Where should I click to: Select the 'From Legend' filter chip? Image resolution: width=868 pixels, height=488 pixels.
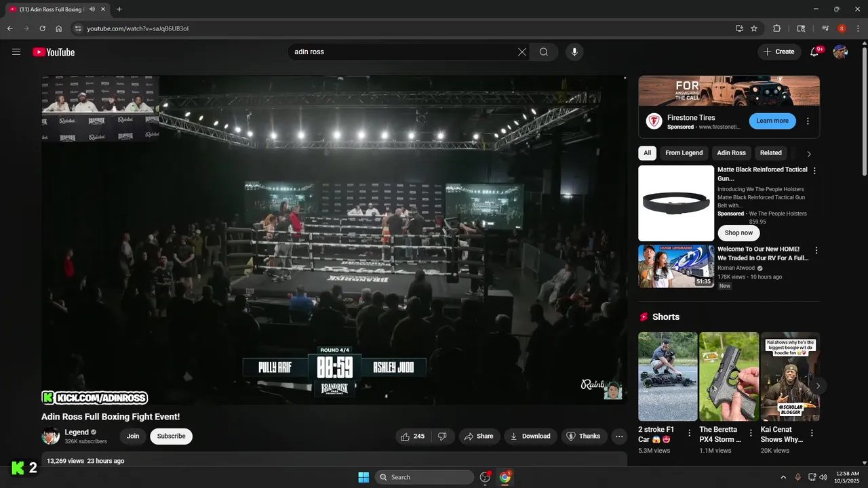click(x=684, y=153)
